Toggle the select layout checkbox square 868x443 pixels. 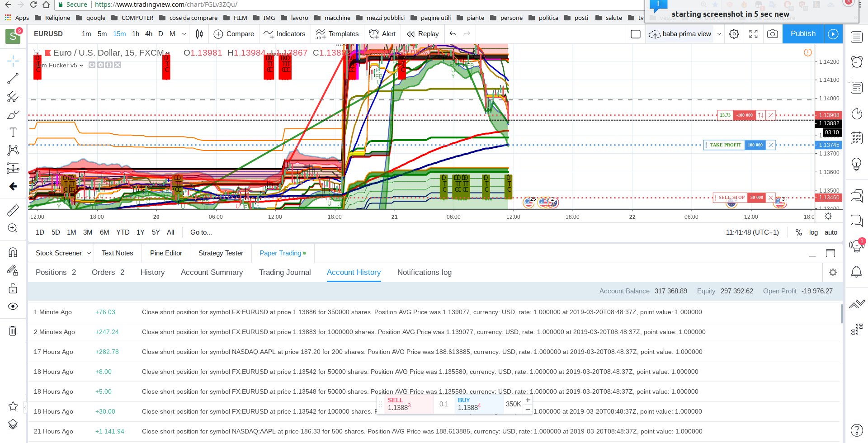(636, 34)
